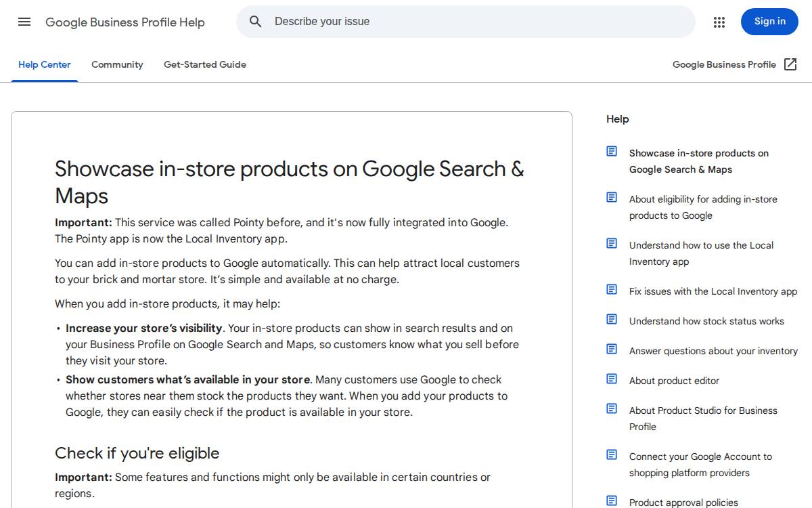Click article icon beside Fix issues with Local Inventory
This screenshot has width=812, height=508.
(x=612, y=289)
